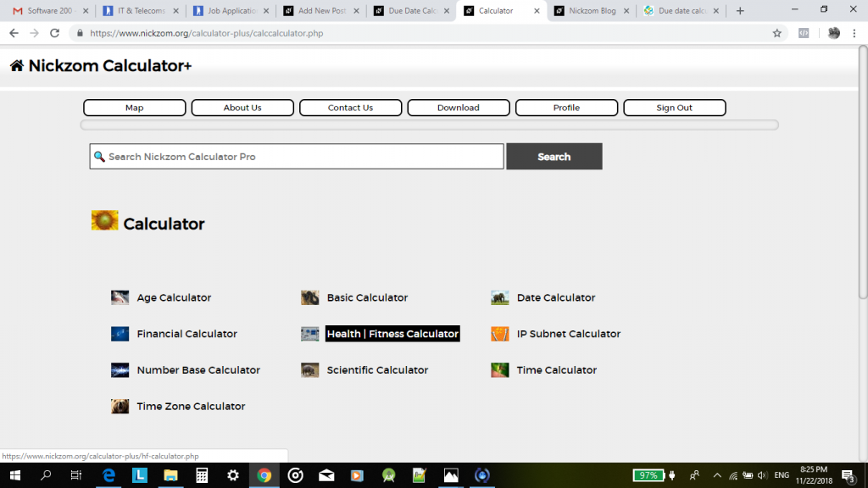This screenshot has height=488, width=868.
Task: Open the Windows Start menu
Action: point(15,475)
